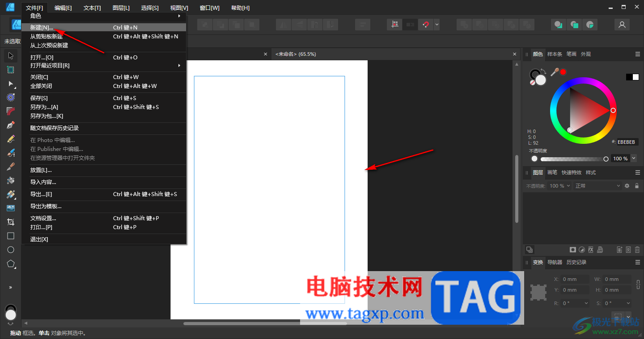Open Layers panel settings gear icon
Screen dimensions: 644x339
(x=627, y=186)
